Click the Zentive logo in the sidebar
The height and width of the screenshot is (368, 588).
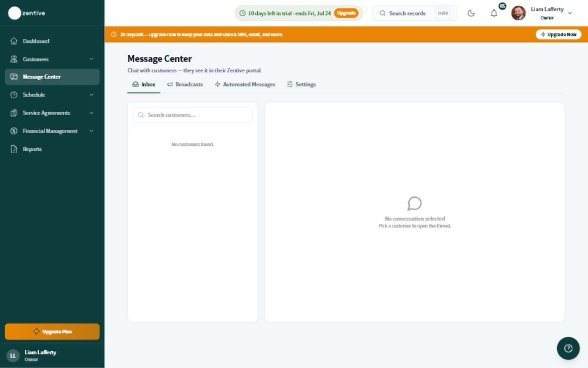pyautogui.click(x=27, y=13)
